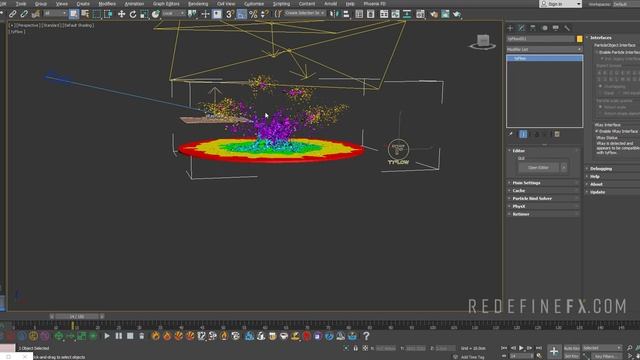Open the Phoenix FD menu
This screenshot has width=640, height=360.
[374, 4]
